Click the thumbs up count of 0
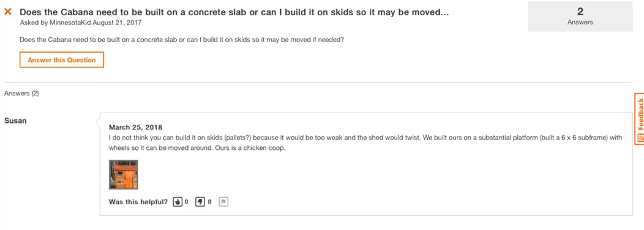This screenshot has height=230, width=644. coord(187,202)
